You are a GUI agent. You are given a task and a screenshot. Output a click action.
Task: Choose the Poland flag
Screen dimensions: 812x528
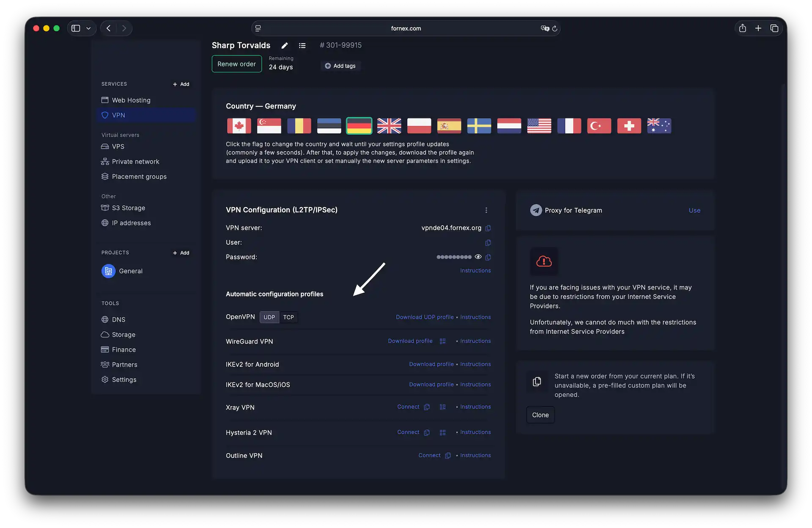(419, 126)
